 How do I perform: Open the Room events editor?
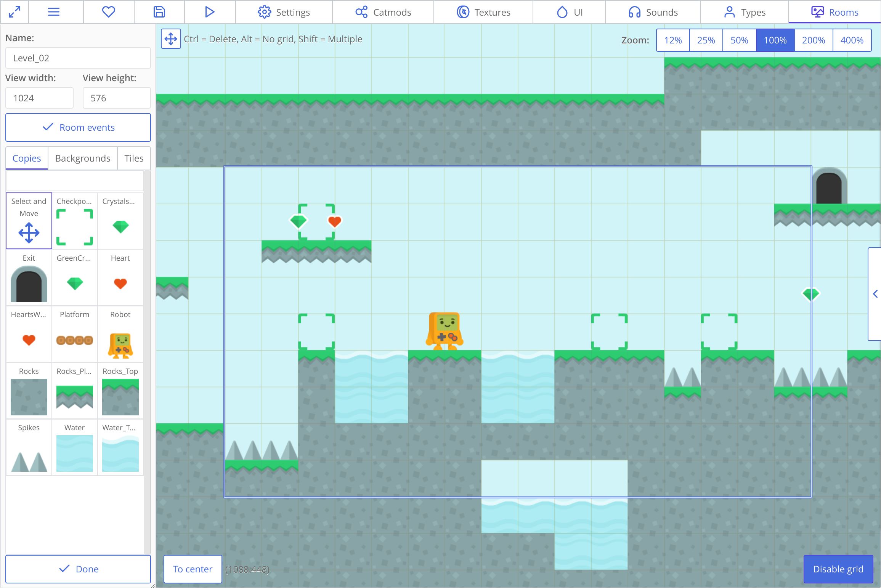(x=78, y=127)
